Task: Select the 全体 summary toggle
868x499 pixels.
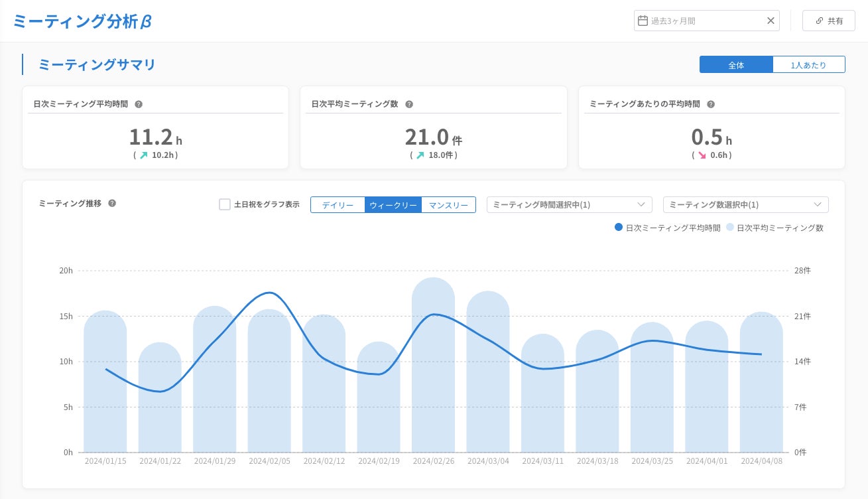Action: coord(736,65)
